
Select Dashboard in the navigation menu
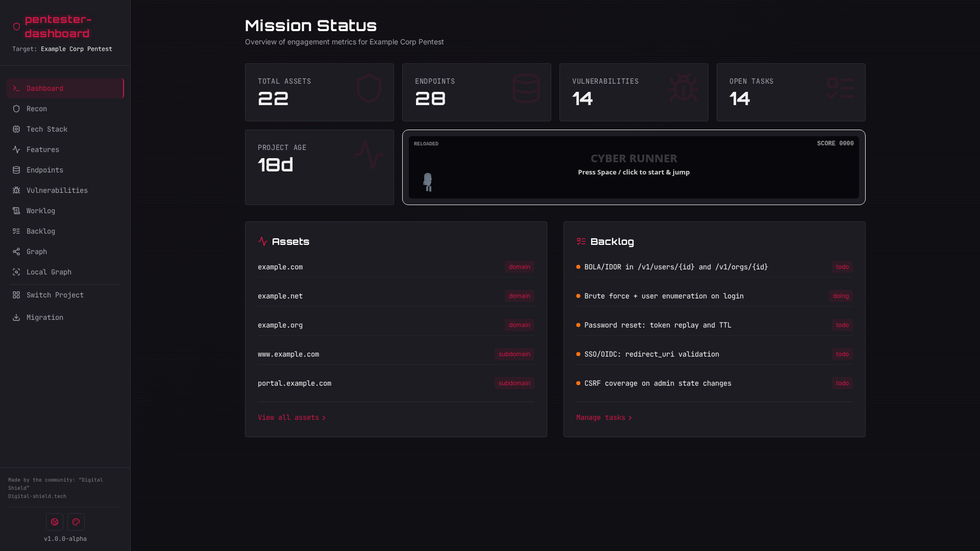pyautogui.click(x=44, y=88)
